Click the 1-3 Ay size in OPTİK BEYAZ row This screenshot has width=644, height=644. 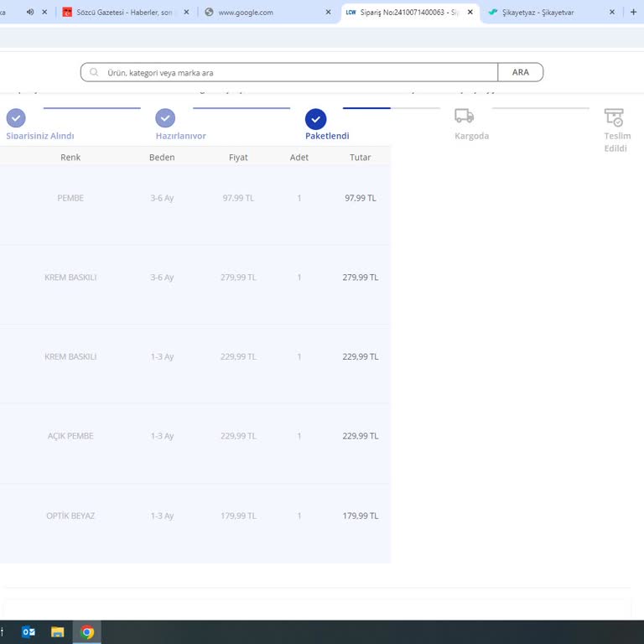[x=162, y=516]
